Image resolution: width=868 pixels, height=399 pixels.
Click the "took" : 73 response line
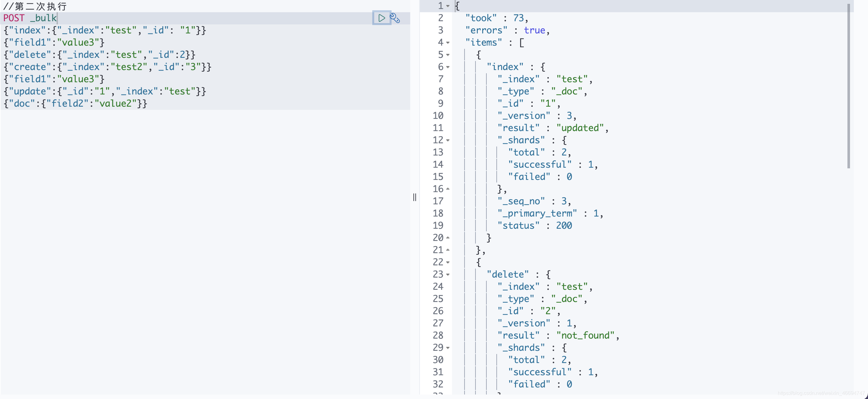tap(497, 18)
